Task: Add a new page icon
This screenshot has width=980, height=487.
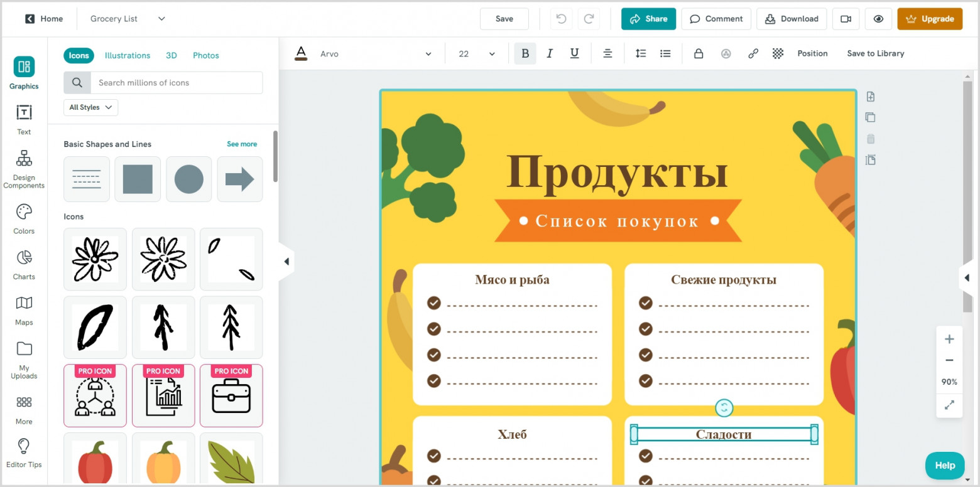Action: (870, 97)
